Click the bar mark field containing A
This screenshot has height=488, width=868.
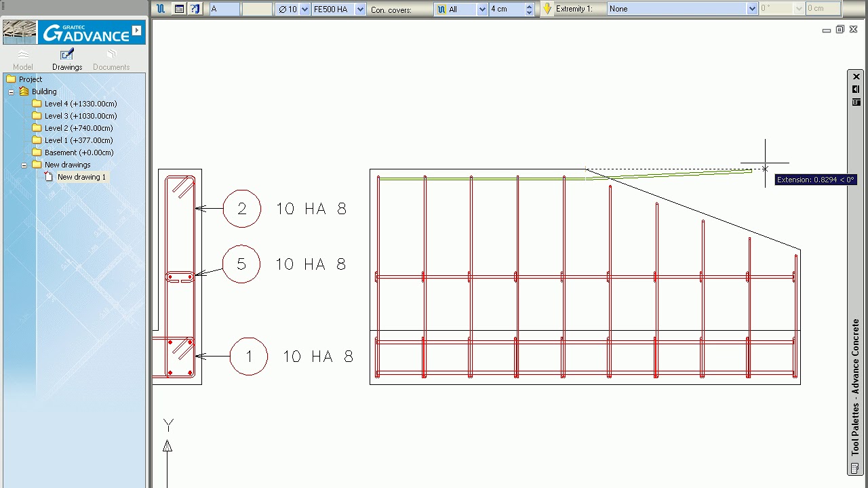(x=224, y=9)
